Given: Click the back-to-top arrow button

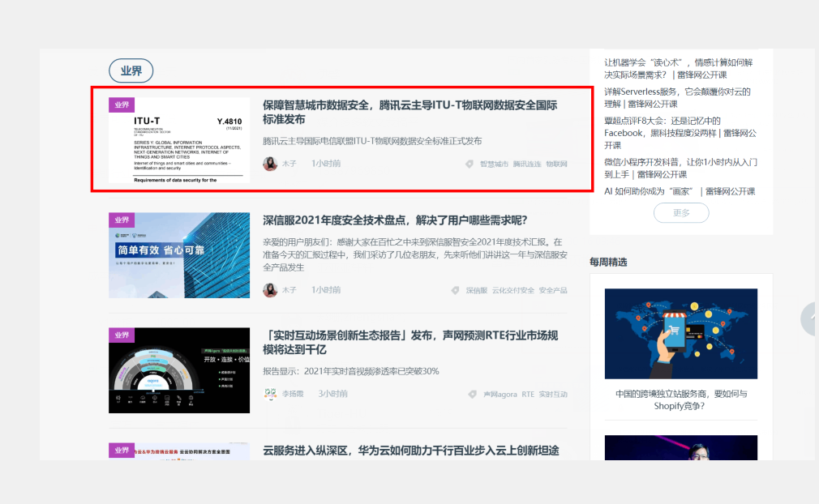Looking at the screenshot, I should [x=809, y=318].
